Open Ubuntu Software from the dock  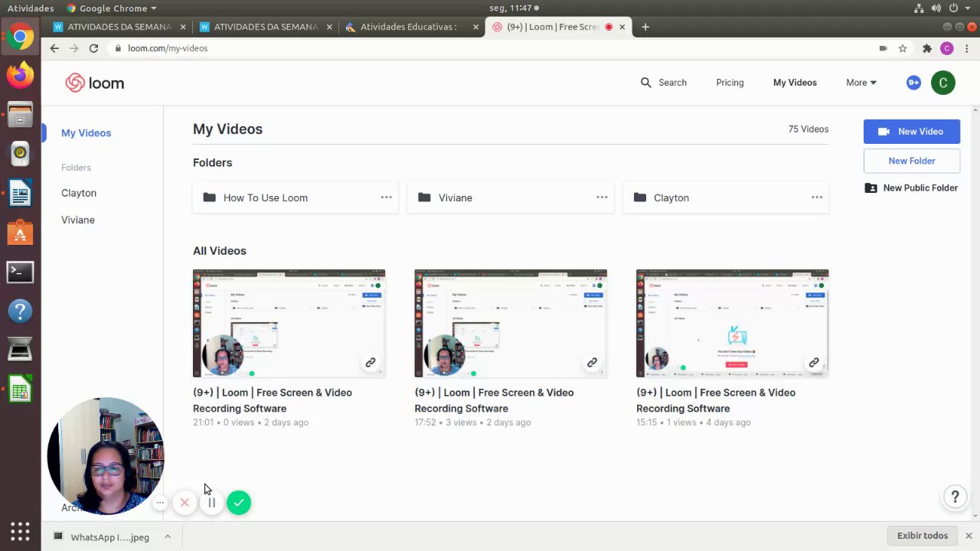[x=20, y=232]
